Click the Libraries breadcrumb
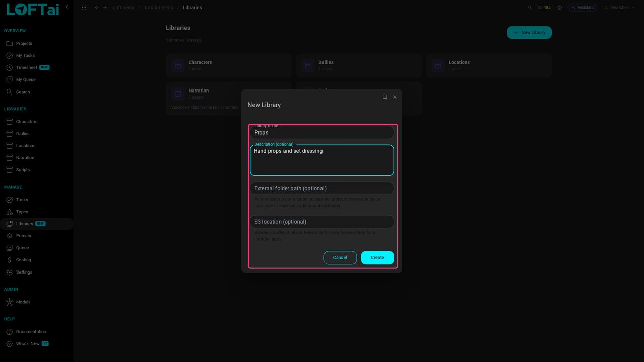Screen dimensions: 644x362 coord(192,8)
